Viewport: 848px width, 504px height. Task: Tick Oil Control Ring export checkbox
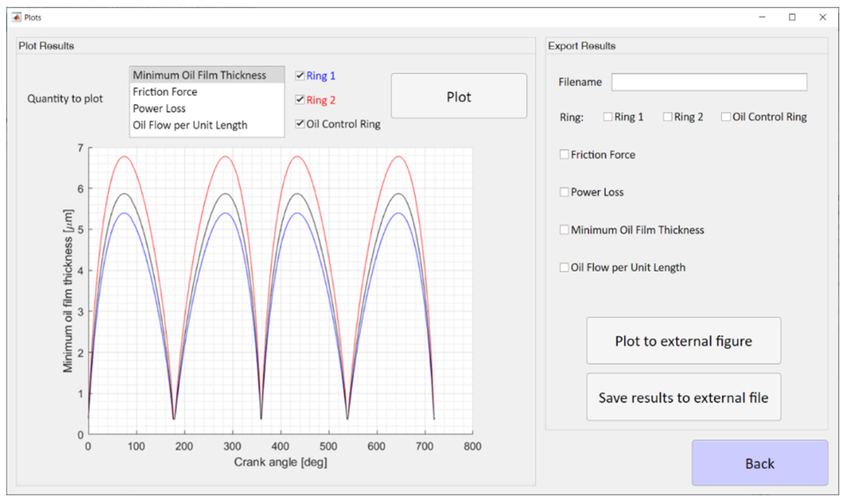point(726,117)
